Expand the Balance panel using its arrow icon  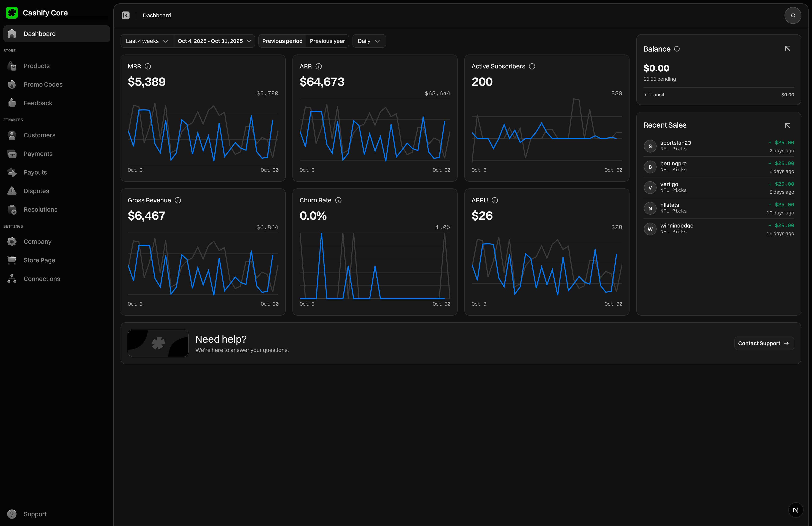pyautogui.click(x=787, y=48)
